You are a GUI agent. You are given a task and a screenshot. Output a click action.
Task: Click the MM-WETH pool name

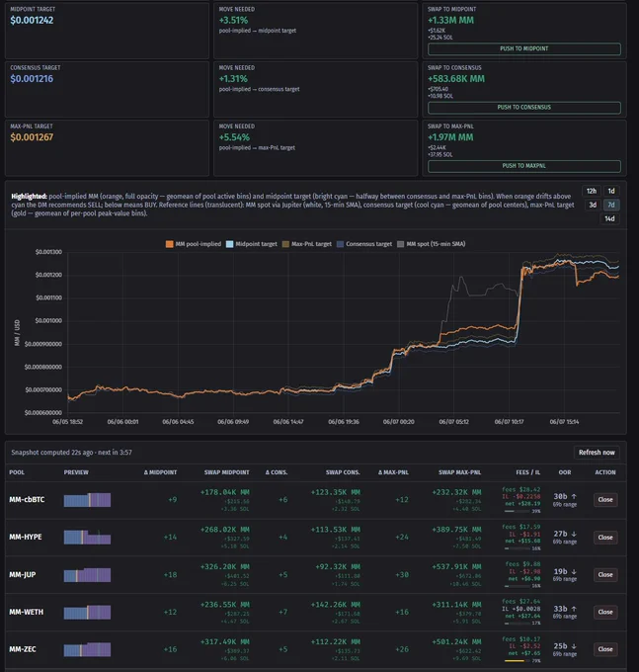(x=27, y=612)
